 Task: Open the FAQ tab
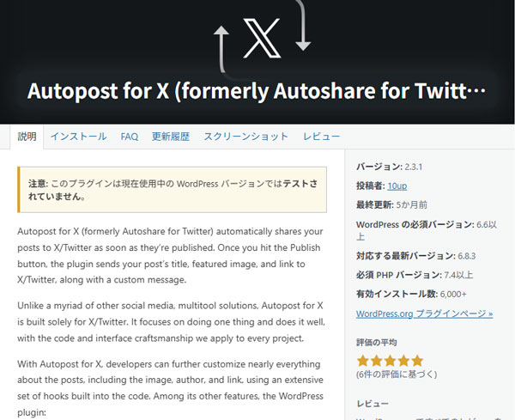(130, 137)
